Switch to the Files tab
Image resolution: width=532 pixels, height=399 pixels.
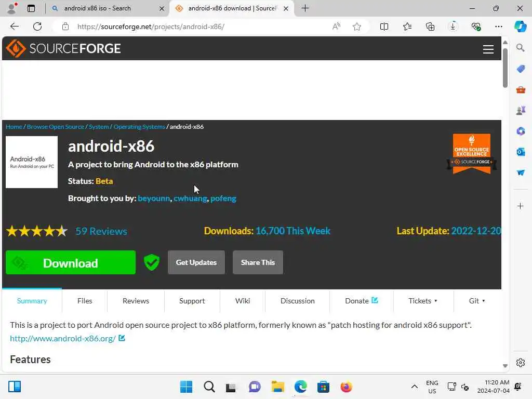point(85,301)
